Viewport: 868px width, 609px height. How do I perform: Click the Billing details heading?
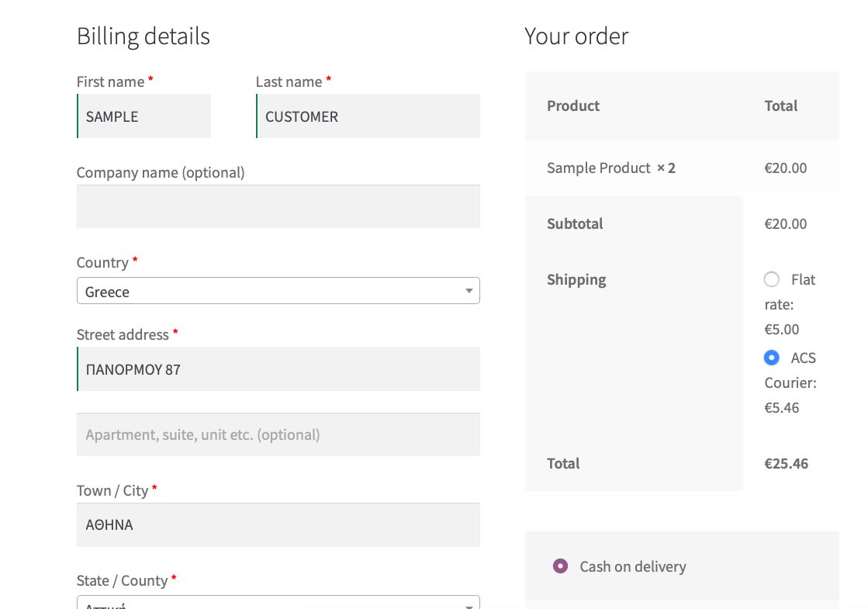143,36
